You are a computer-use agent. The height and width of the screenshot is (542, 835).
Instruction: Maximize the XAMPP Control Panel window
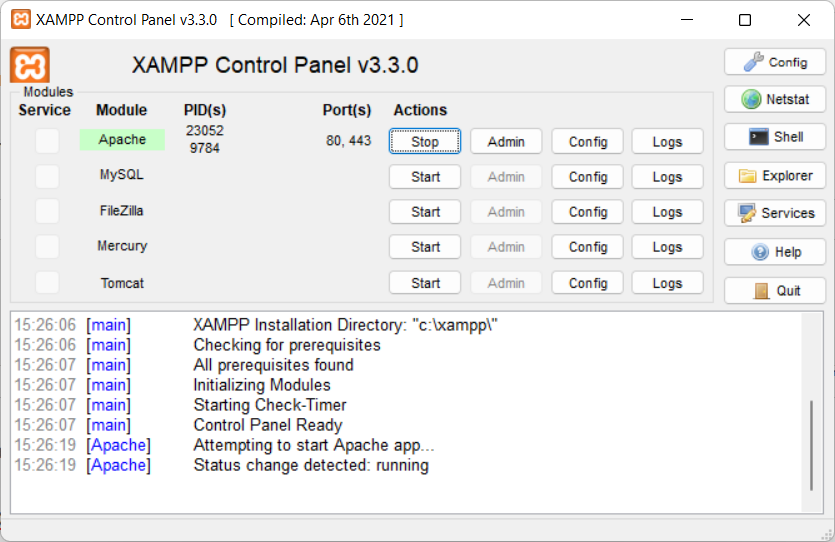(745, 20)
